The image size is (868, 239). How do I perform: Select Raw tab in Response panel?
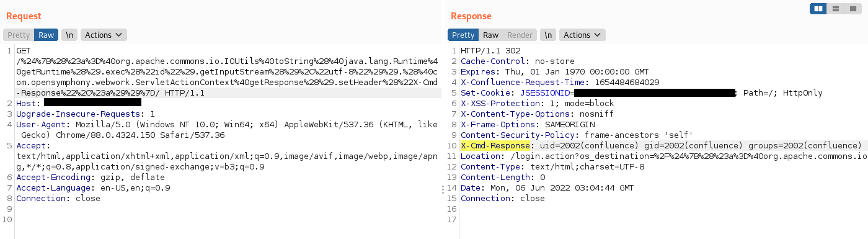click(x=491, y=35)
